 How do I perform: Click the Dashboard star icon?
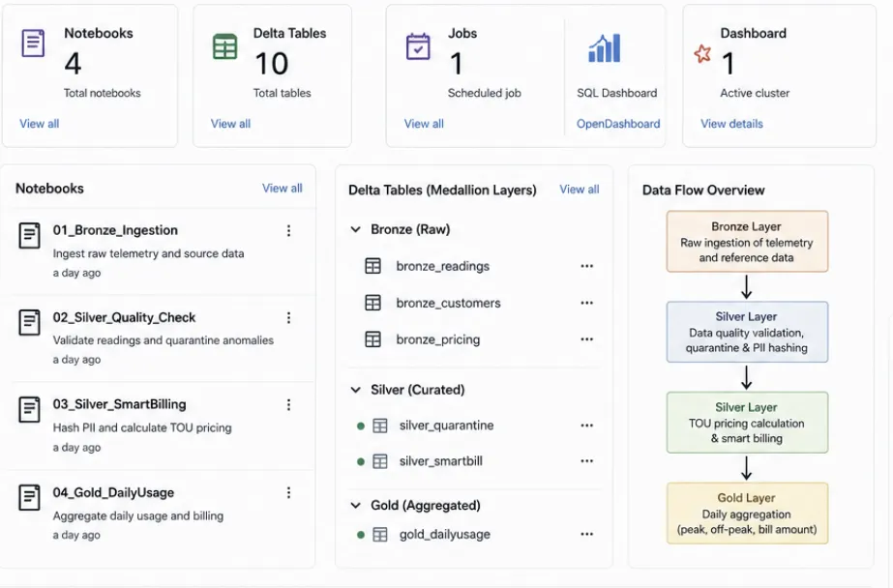click(702, 54)
